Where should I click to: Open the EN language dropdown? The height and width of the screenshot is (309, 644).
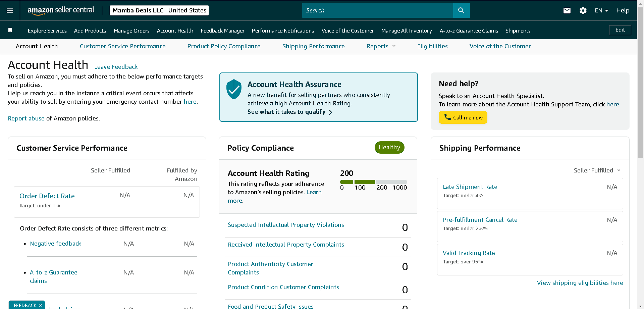(x=601, y=10)
